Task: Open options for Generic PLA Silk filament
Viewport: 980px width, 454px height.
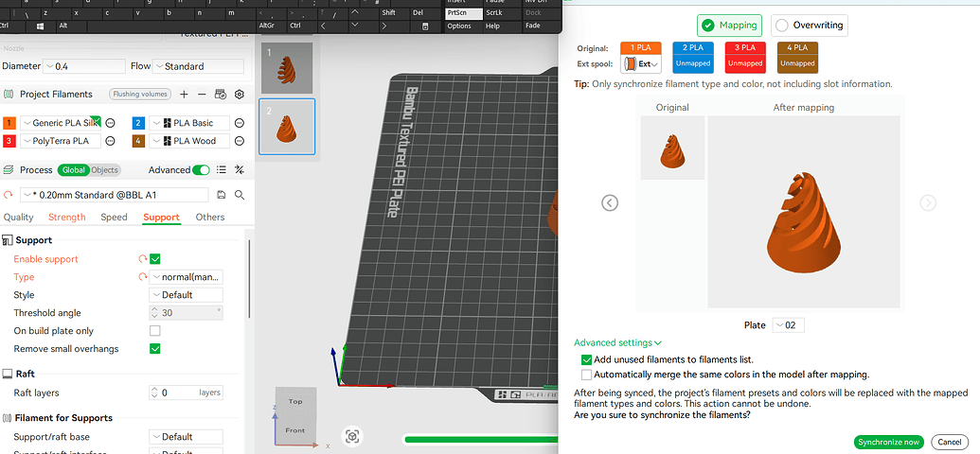Action: pyautogui.click(x=110, y=123)
